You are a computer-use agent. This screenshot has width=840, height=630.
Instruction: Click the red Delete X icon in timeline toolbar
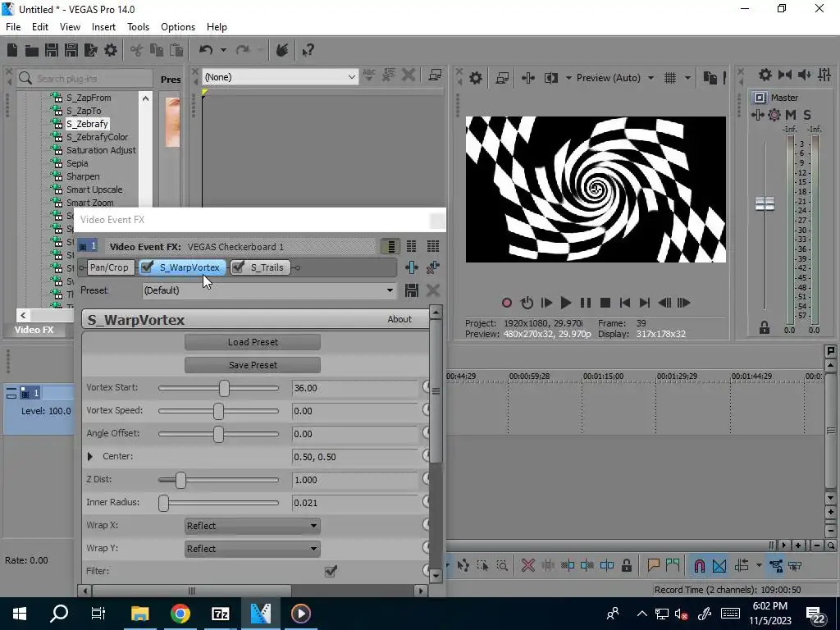[527, 566]
